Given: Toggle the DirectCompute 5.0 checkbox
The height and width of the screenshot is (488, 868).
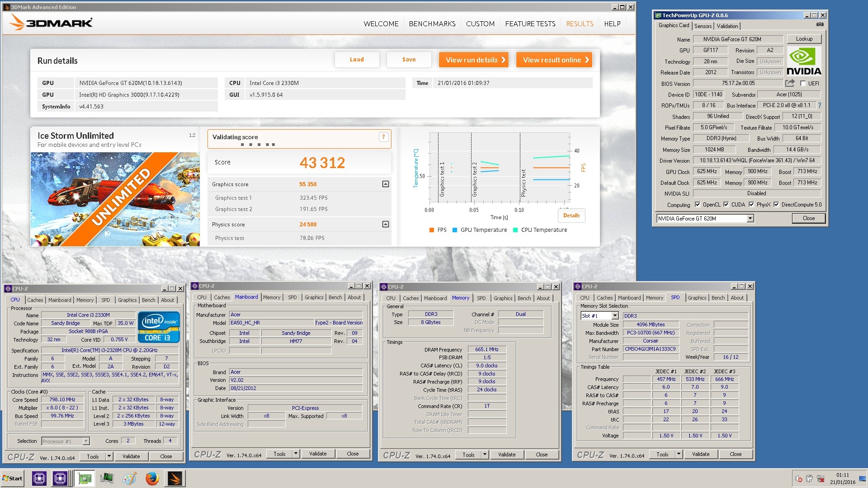Looking at the screenshot, I should 776,205.
